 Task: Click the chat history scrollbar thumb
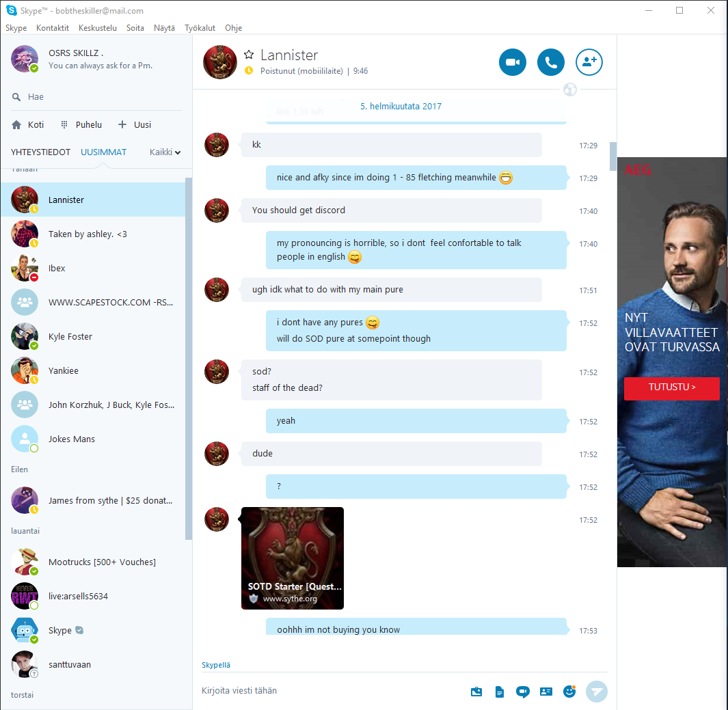pos(613,156)
